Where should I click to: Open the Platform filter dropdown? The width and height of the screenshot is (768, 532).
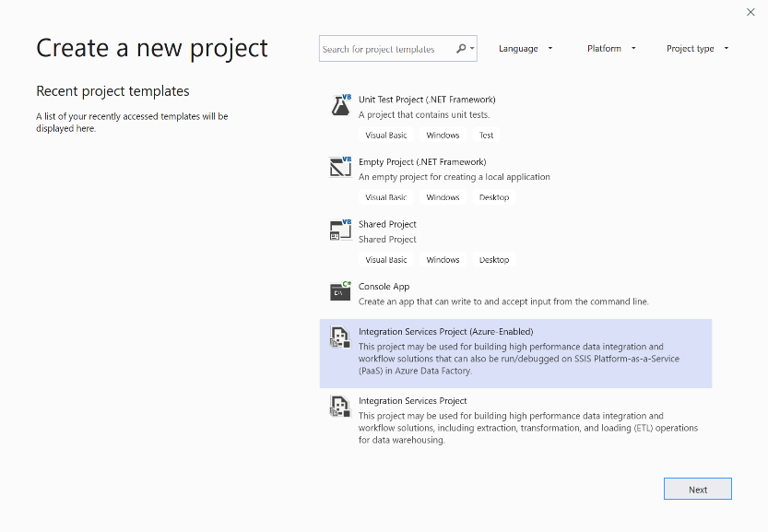[x=611, y=49]
